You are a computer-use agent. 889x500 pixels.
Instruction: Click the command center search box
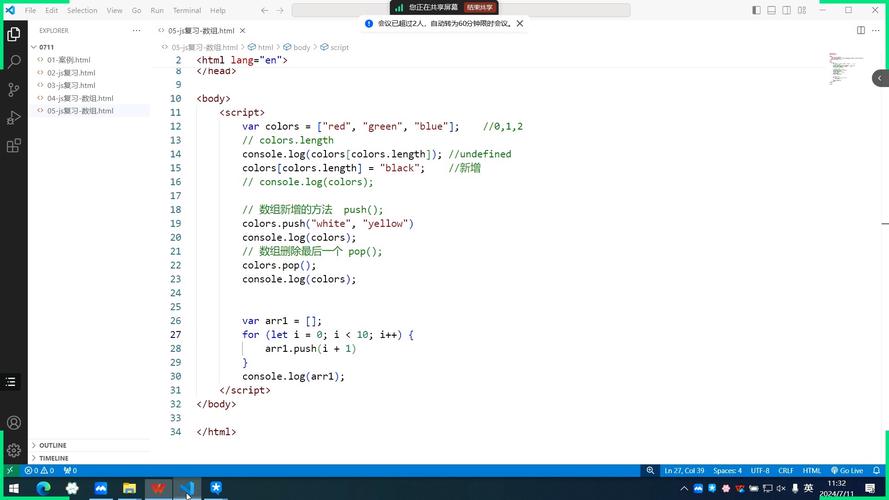click(x=460, y=10)
